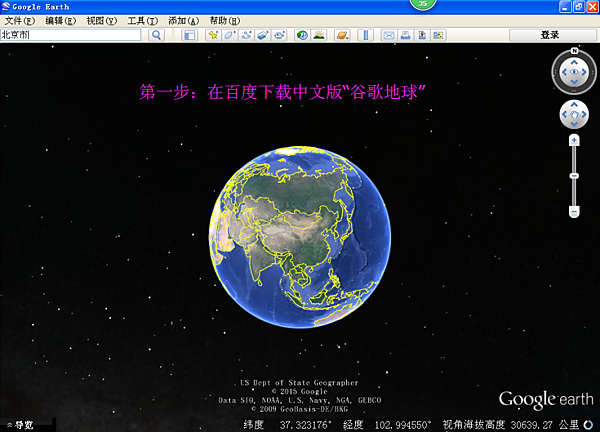Open the 编辑(E) menu
The width and height of the screenshot is (600, 432).
point(60,21)
